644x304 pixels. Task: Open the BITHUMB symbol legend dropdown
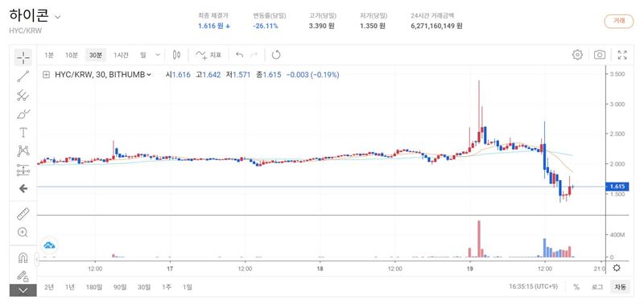pyautogui.click(x=149, y=75)
